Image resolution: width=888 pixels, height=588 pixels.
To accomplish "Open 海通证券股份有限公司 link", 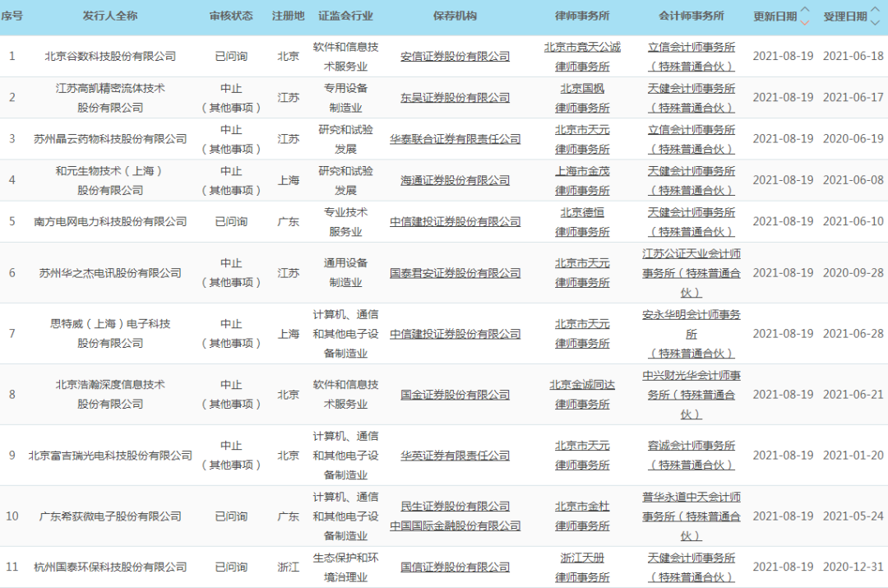I will 455,180.
